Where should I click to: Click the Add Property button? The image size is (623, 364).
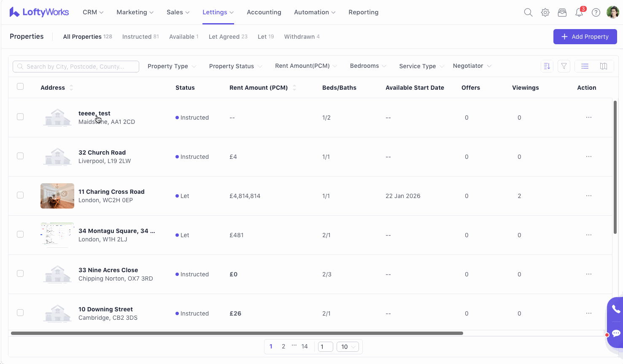coord(585,37)
